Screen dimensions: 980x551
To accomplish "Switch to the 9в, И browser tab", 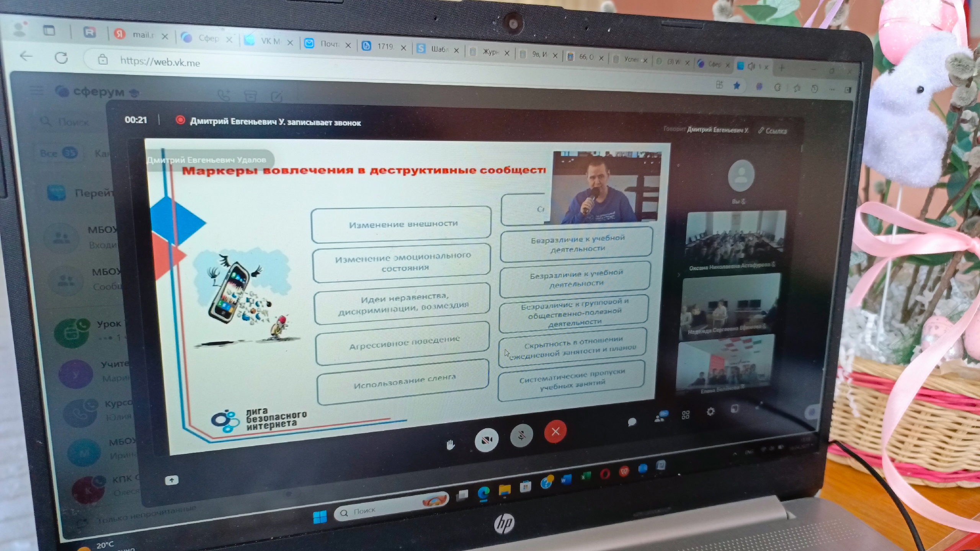I will pyautogui.click(x=538, y=55).
